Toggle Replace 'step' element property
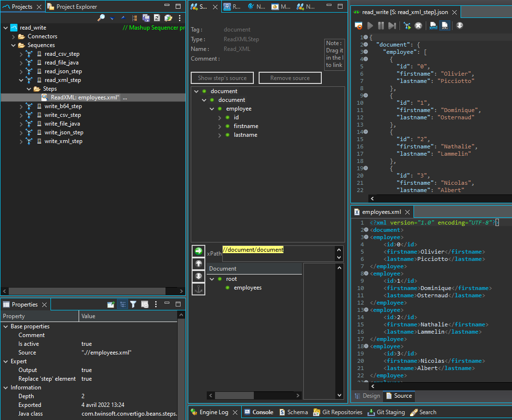This screenshot has height=420, width=512. [x=86, y=378]
